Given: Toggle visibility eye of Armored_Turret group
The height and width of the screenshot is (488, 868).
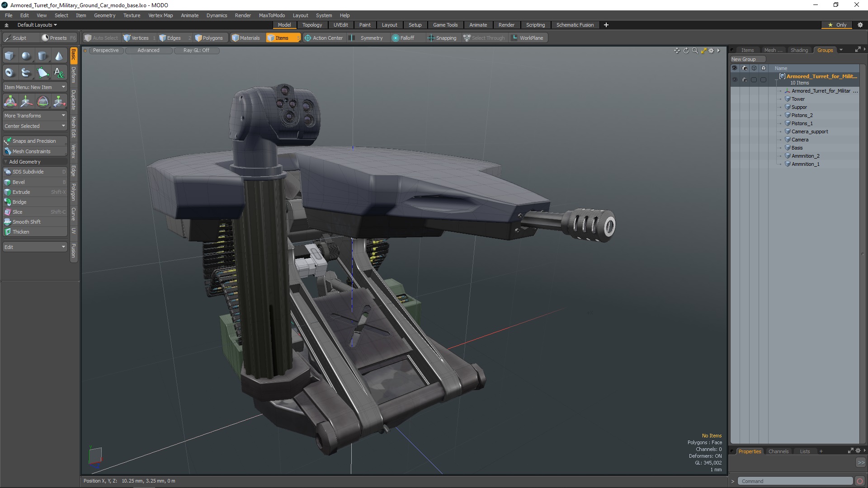Looking at the screenshot, I should click(735, 80).
